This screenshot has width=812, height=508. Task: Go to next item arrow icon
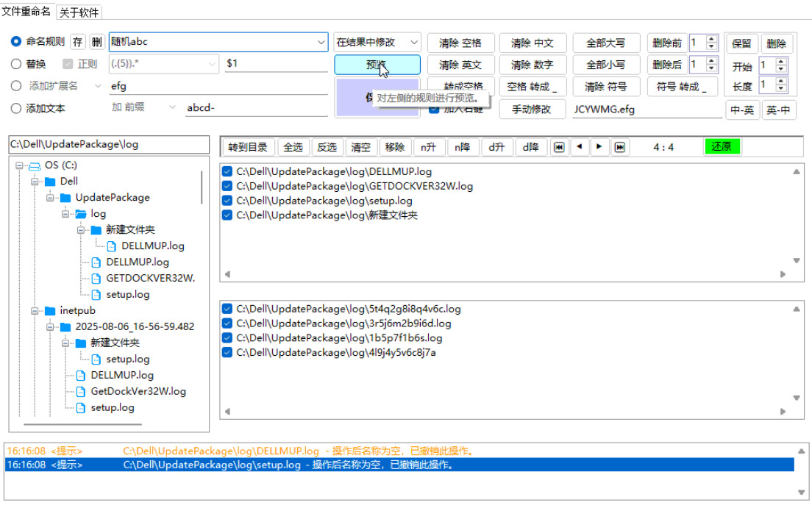[x=599, y=147]
